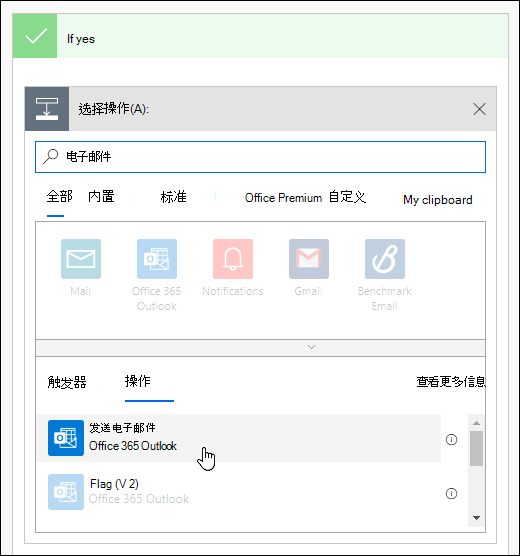This screenshot has height=556, width=520.
Task: Click the actions list scroll up arrow
Action: coord(476,423)
